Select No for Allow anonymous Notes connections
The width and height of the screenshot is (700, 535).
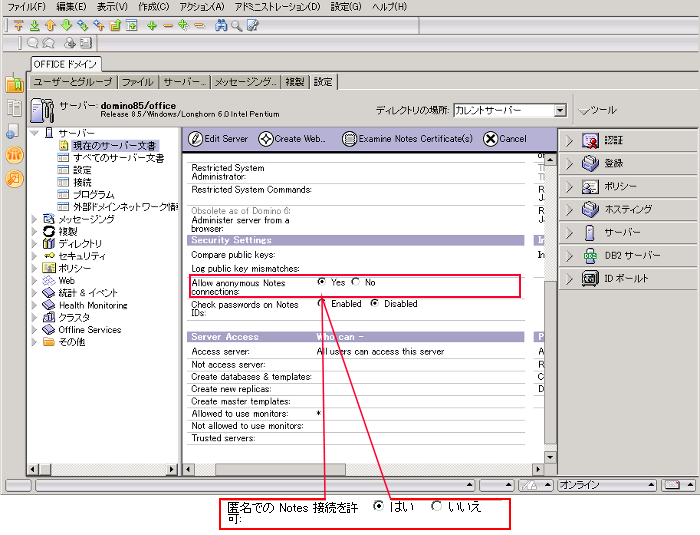click(356, 282)
